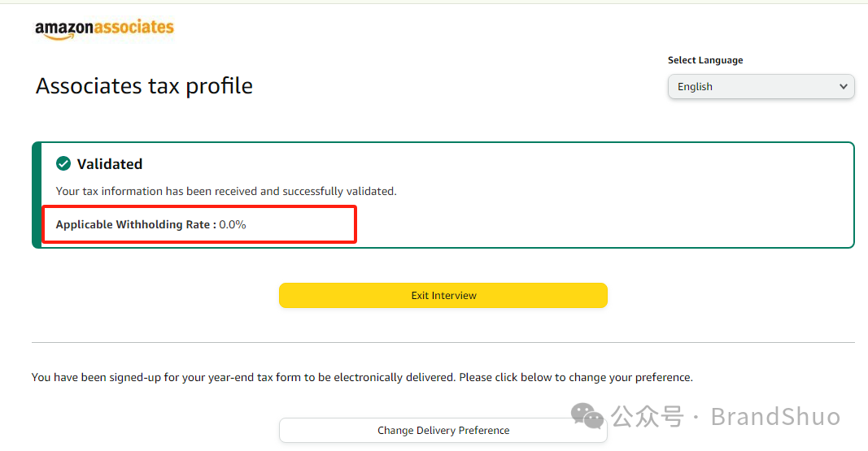Screen dimensions: 868x451
Task: Click the year-end tax form notice text
Action: [x=362, y=378]
